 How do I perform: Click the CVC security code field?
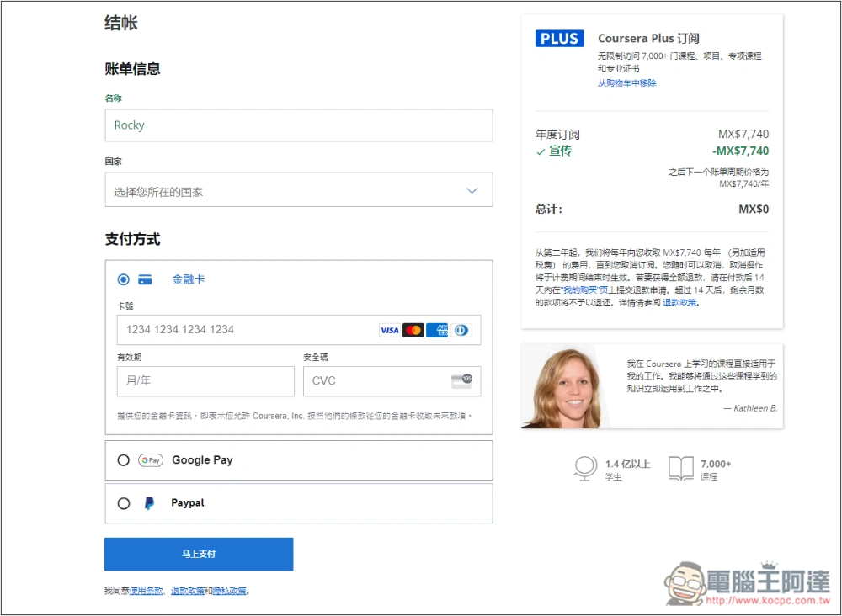tap(392, 381)
